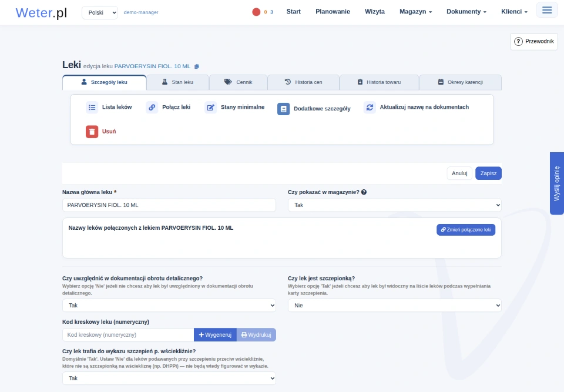
Task: Click the refresh icon for Aktualizuj nazwę
Action: point(370,108)
